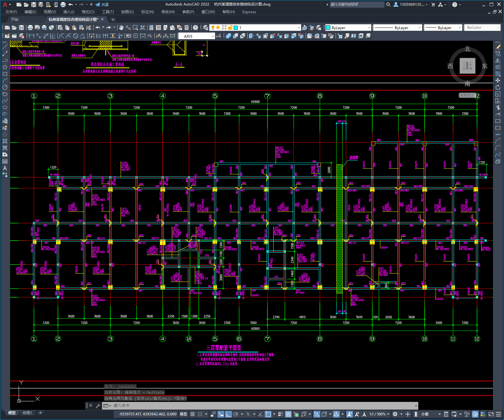The height and width of the screenshot is (420, 504).
Task: Click the Save icon in quick access toolbar
Action: click(34, 4)
